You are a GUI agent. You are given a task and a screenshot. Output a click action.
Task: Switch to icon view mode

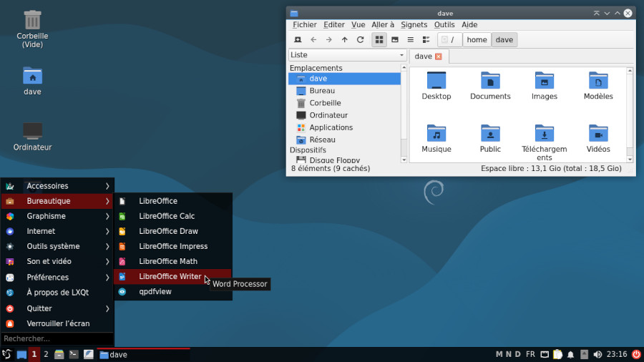pos(379,40)
